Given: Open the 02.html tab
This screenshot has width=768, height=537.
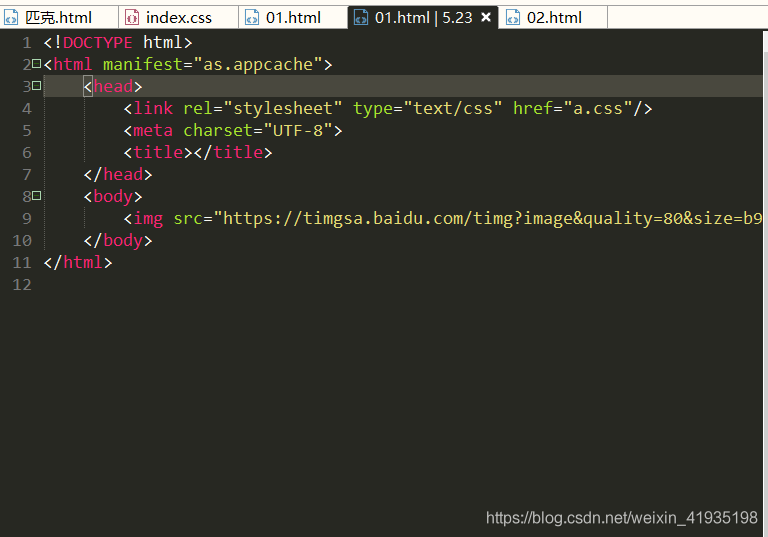Looking at the screenshot, I should click(554, 18).
